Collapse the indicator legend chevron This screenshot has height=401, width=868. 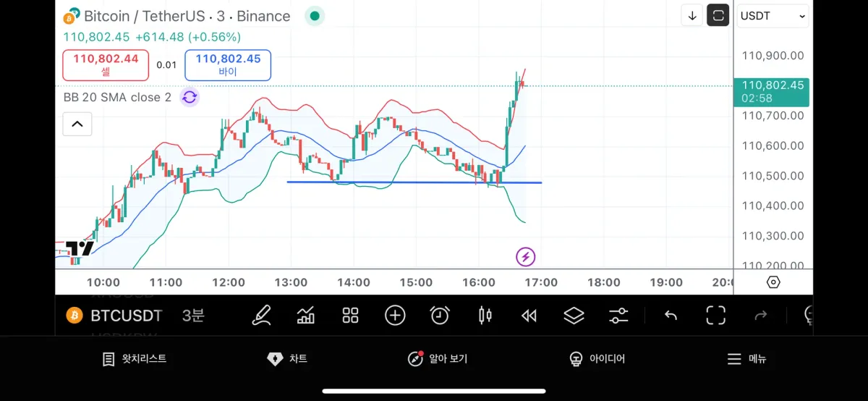77,124
